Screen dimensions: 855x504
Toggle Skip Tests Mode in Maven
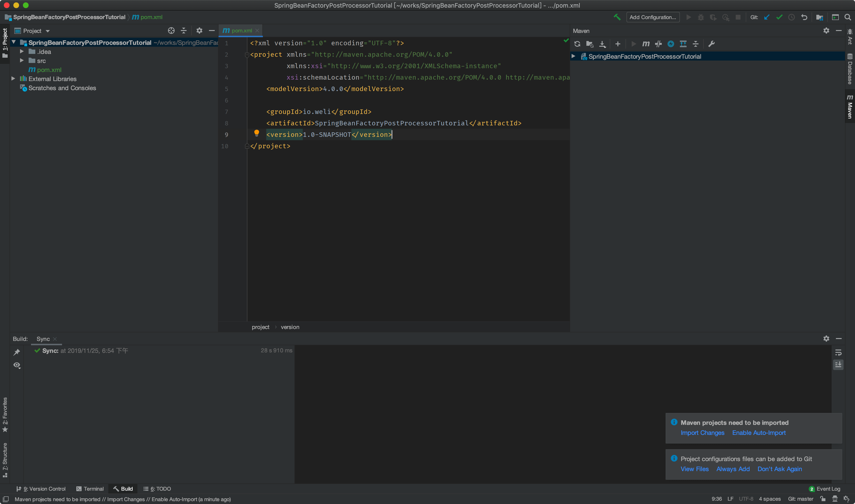pyautogui.click(x=671, y=44)
